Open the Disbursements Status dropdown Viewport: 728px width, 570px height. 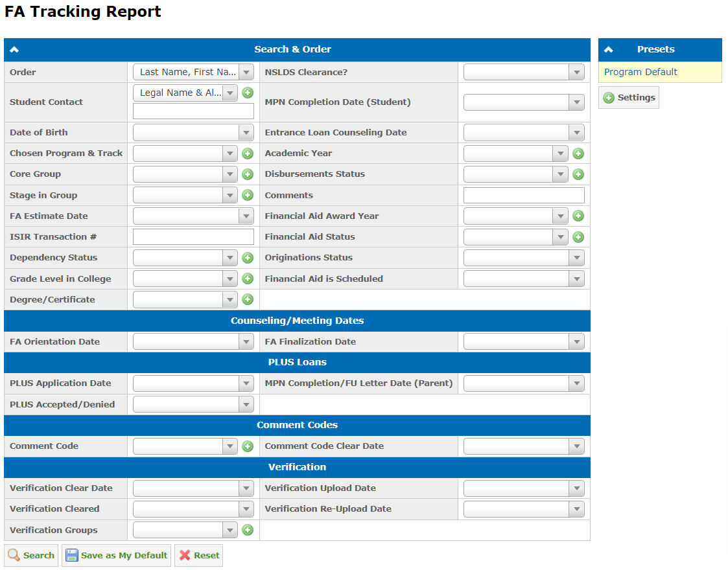pyautogui.click(x=516, y=174)
